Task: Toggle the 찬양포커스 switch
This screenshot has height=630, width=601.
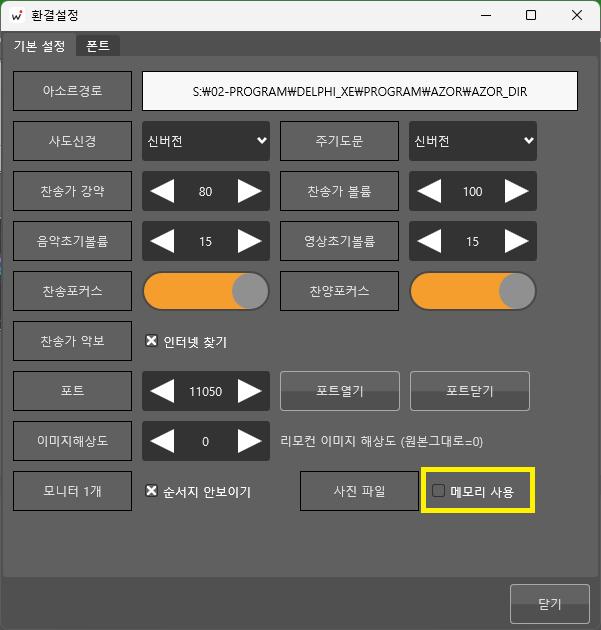Action: pos(473,291)
